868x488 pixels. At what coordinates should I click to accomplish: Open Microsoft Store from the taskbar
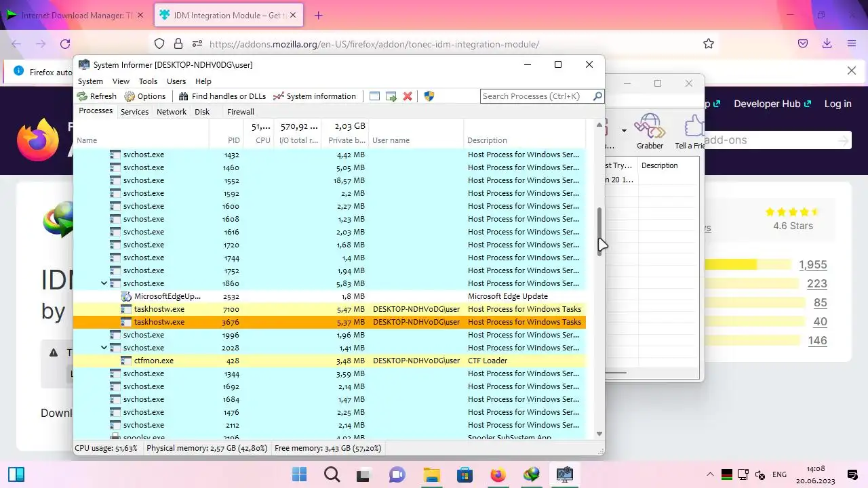tap(465, 474)
